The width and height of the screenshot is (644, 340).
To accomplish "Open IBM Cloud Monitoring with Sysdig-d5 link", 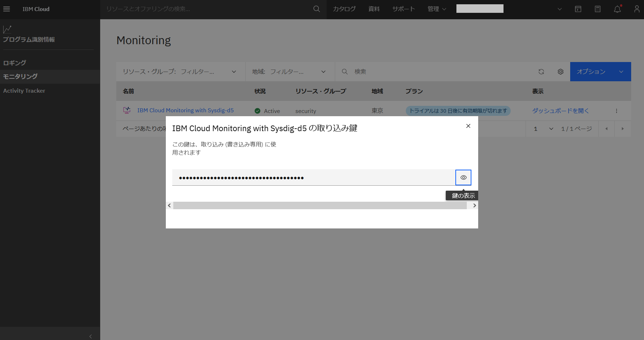I will 185,110.
